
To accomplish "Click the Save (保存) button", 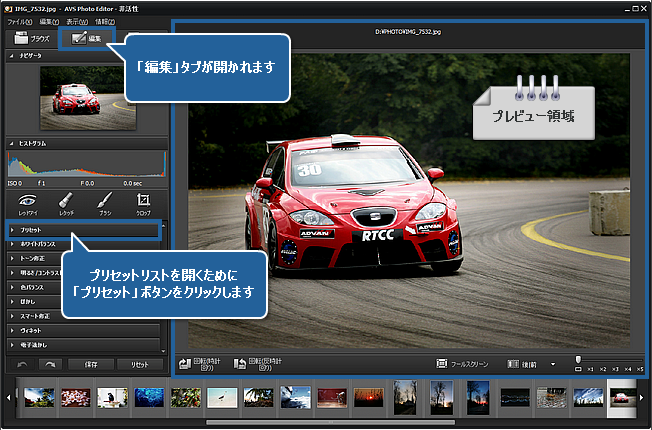I will (90, 364).
